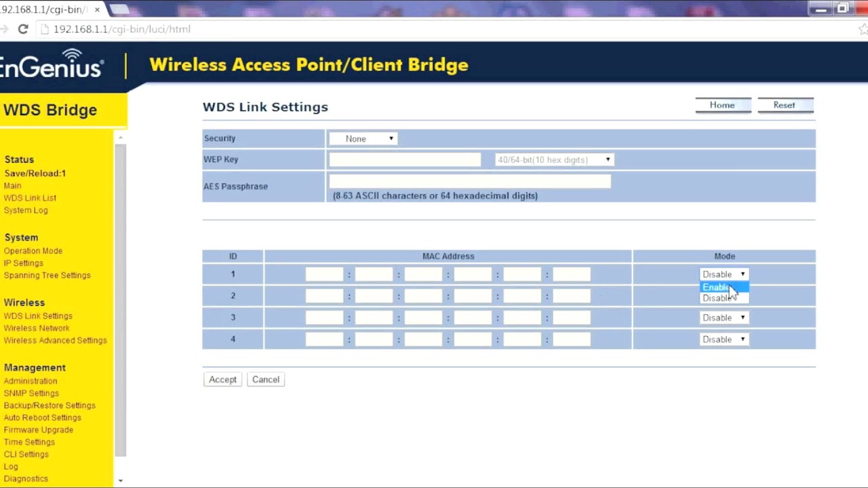Click last MAC octet field in row 1
868x488 pixels.
(x=572, y=274)
